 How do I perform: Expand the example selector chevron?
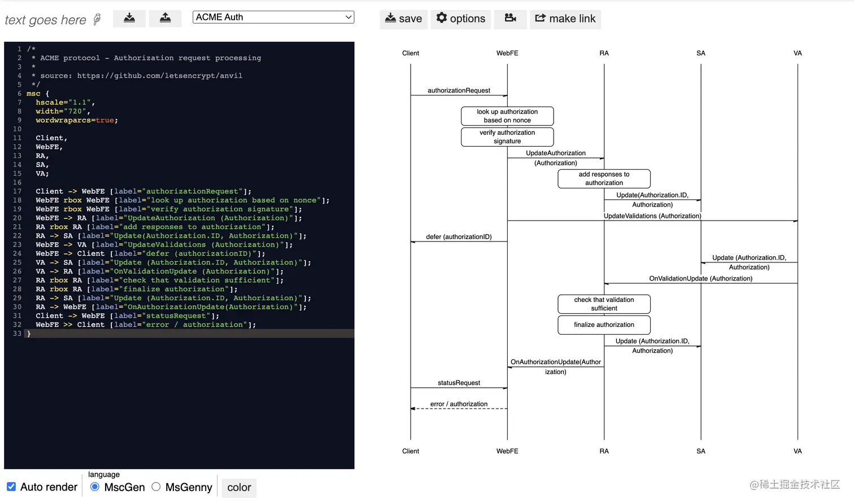(347, 17)
